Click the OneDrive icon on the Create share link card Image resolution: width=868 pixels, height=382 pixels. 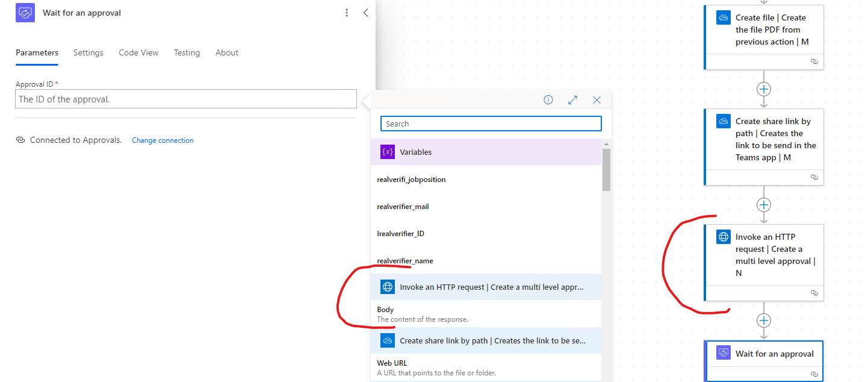(722, 121)
